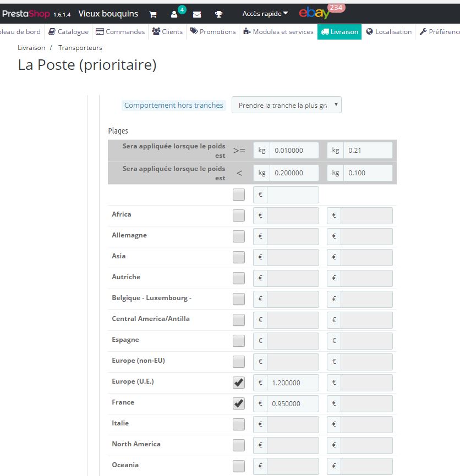Click Africa first range price field

click(x=293, y=215)
